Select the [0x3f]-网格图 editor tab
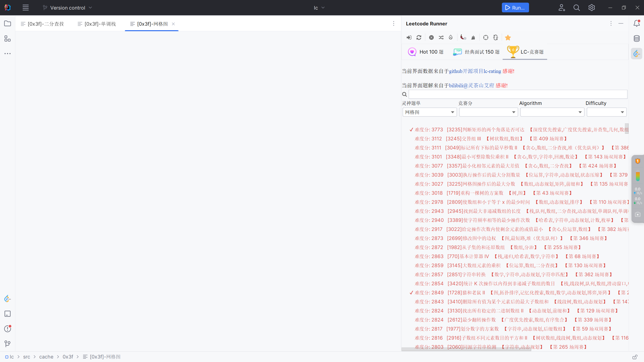This screenshot has width=644, height=362. [x=152, y=24]
